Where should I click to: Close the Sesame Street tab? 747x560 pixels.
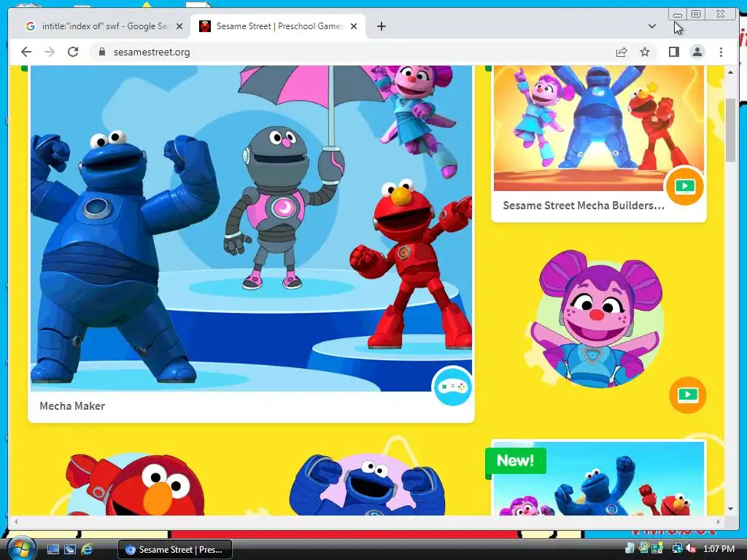[x=354, y=26]
